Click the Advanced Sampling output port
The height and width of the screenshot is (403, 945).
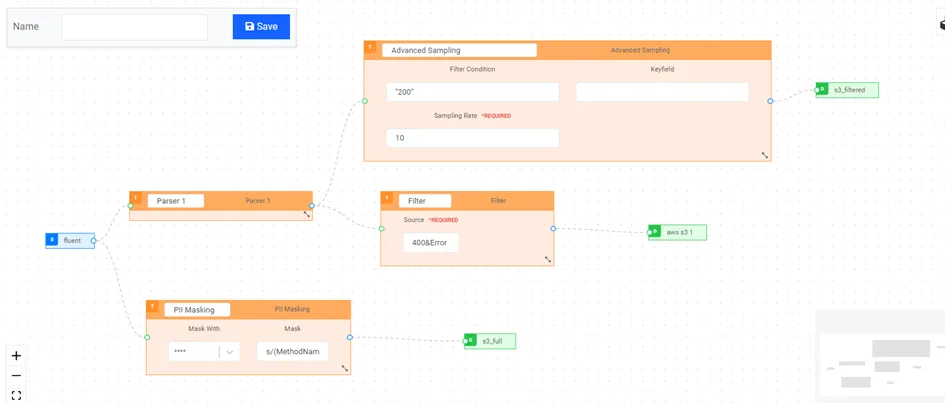click(770, 101)
